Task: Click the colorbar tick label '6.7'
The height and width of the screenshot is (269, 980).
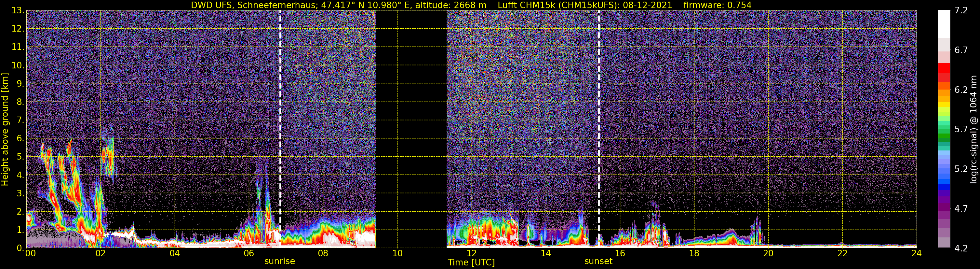Action: click(x=961, y=50)
